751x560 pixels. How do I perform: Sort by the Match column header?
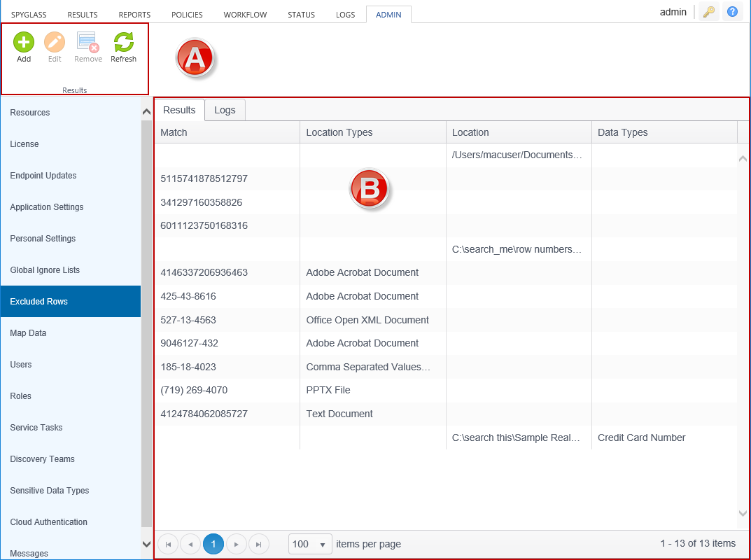(174, 132)
